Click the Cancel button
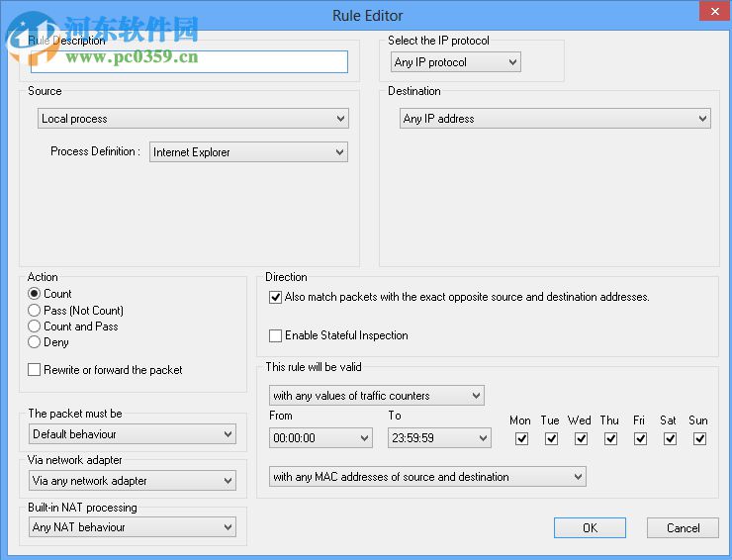This screenshot has height=560, width=732. tap(683, 527)
